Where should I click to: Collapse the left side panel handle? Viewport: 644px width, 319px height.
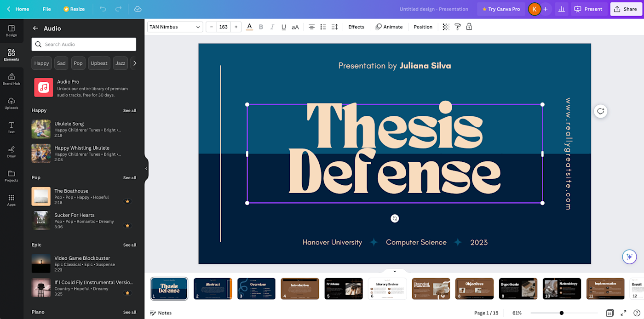(x=146, y=168)
